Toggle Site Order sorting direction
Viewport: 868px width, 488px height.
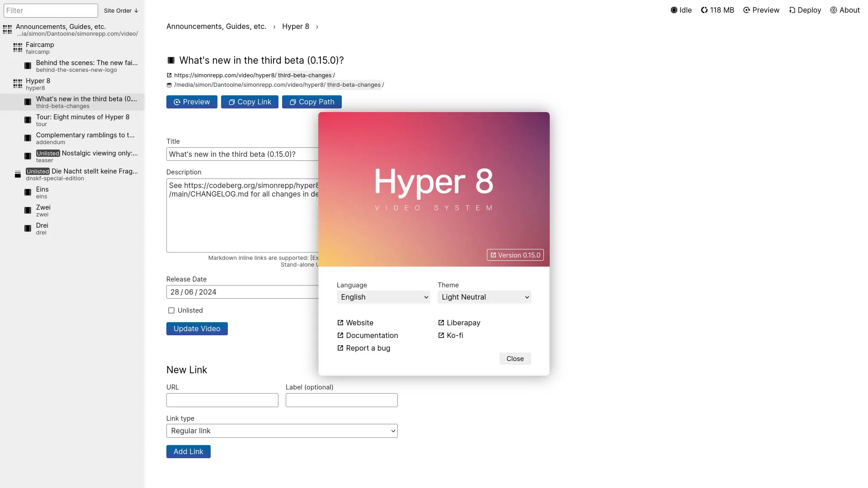click(121, 10)
